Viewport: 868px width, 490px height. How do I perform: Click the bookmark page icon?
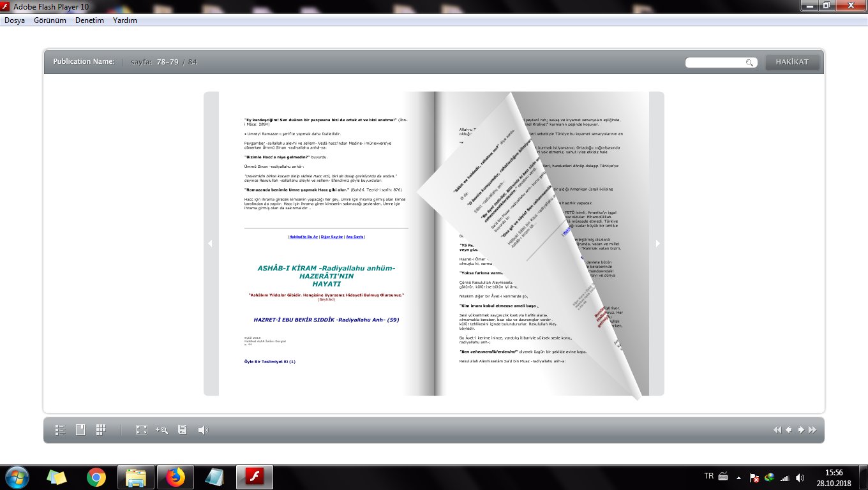pyautogui.click(x=80, y=430)
